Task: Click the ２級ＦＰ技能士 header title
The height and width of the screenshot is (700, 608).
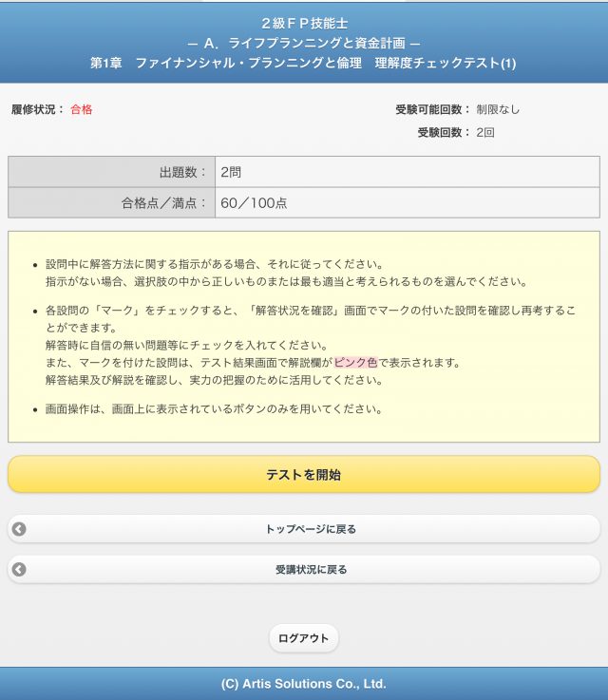Action: pyautogui.click(x=304, y=22)
